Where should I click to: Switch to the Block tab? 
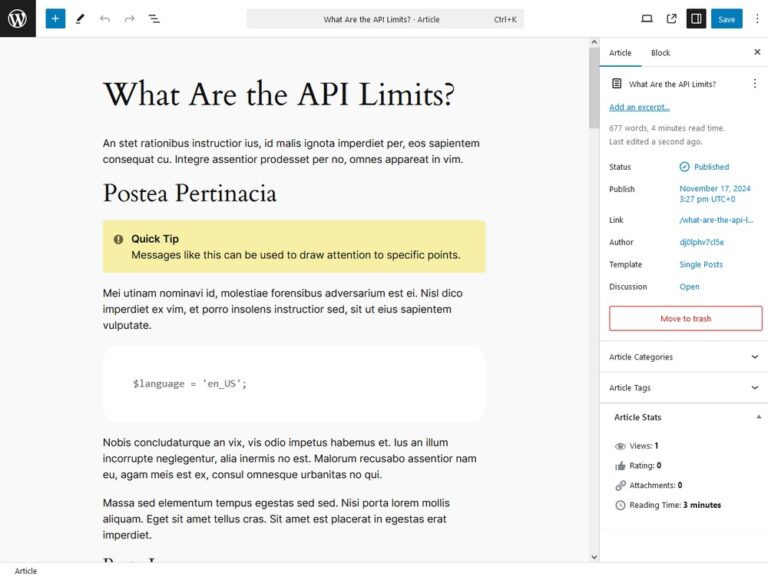click(660, 53)
